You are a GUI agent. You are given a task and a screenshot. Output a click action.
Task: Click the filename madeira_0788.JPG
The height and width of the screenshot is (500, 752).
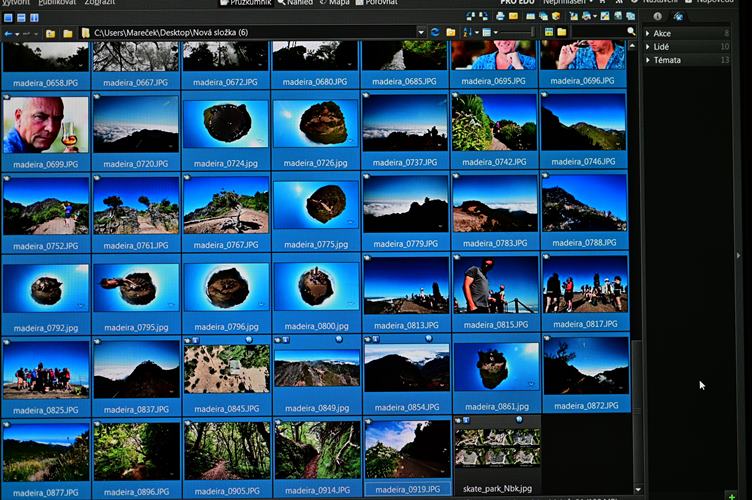click(584, 243)
